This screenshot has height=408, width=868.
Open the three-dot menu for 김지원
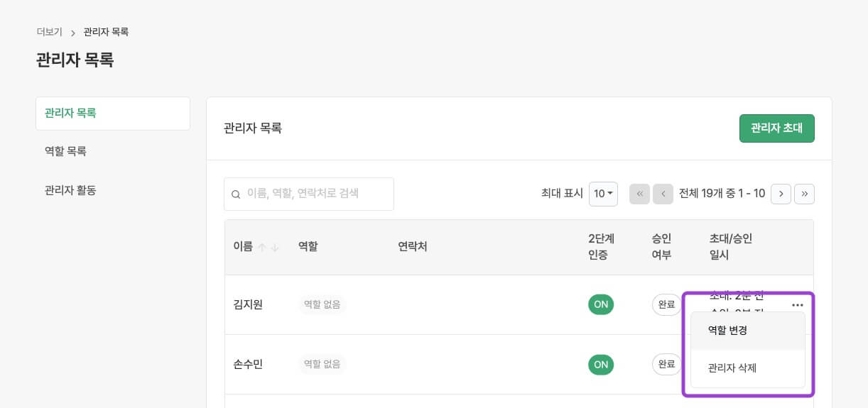pyautogui.click(x=797, y=304)
